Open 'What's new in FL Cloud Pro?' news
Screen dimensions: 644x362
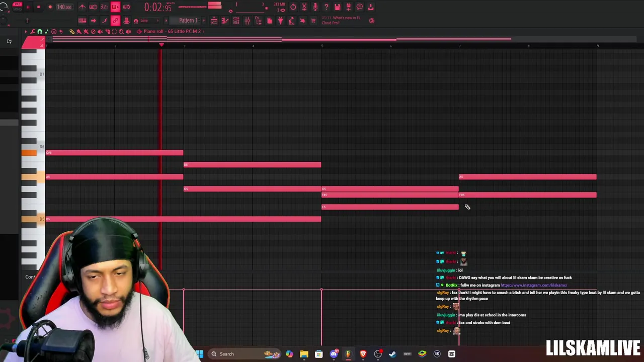pos(341,20)
